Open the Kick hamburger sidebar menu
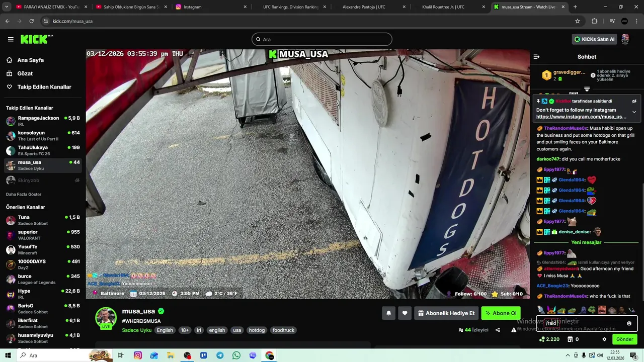This screenshot has width=644, height=362. 11,39
